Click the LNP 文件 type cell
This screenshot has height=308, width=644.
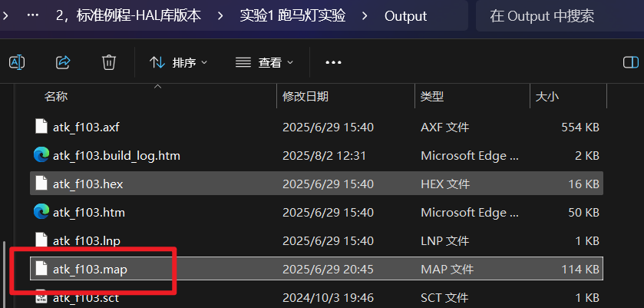(x=444, y=240)
